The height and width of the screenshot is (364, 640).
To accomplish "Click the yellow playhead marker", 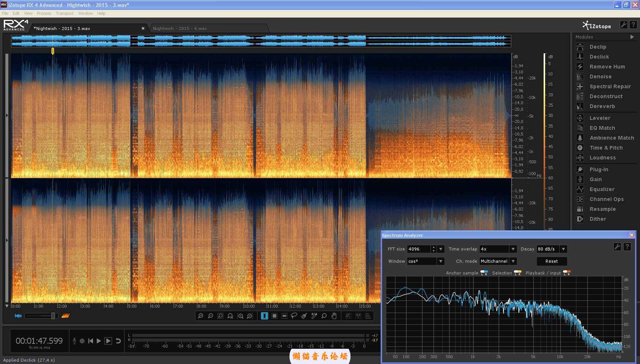I will 53,51.
